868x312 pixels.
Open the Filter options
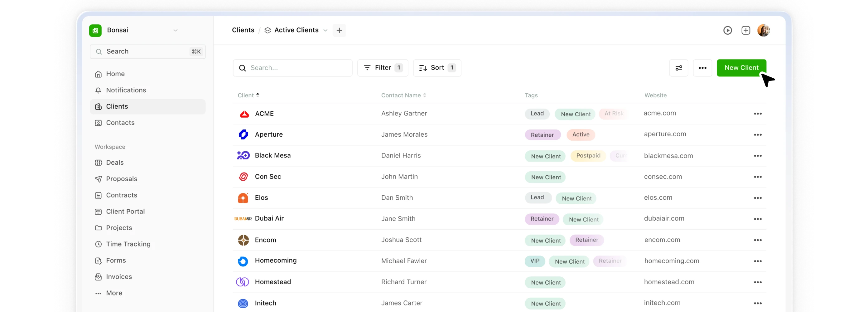[383, 68]
